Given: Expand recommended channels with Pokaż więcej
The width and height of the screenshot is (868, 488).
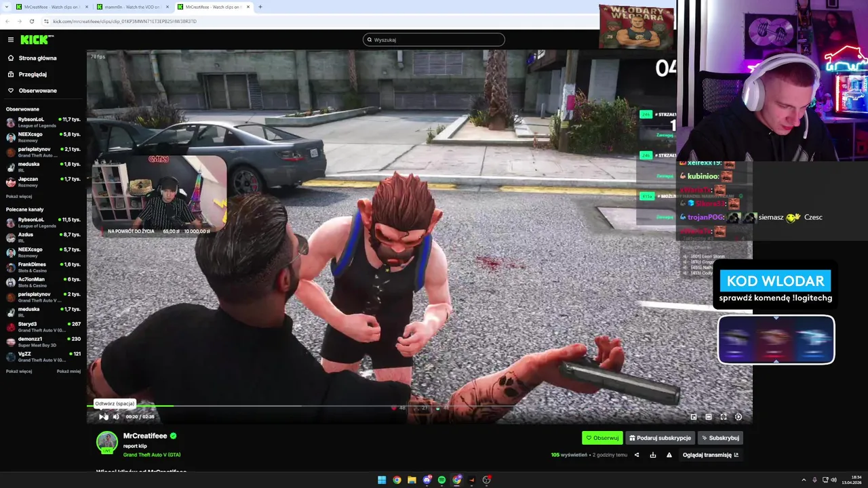Looking at the screenshot, I should click(19, 371).
